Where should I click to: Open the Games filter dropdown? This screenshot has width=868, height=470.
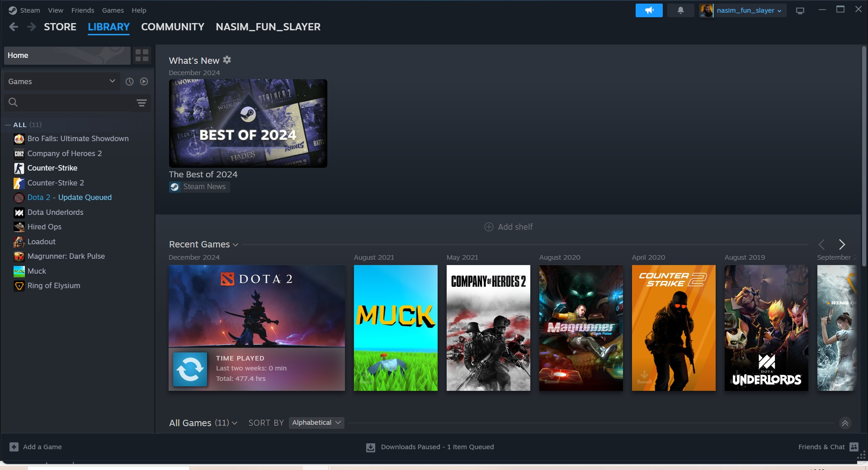[x=62, y=81]
